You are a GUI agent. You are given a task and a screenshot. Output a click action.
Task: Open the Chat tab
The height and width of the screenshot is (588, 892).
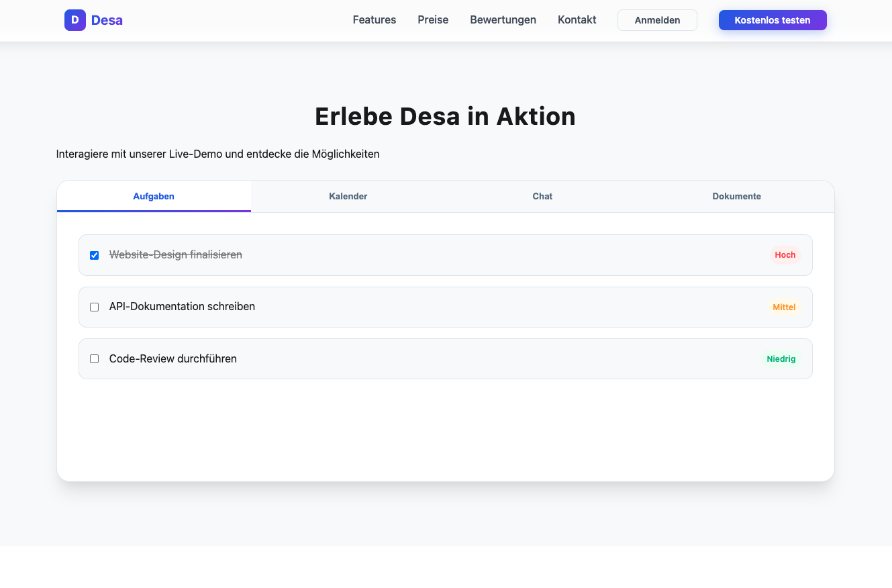542,197
